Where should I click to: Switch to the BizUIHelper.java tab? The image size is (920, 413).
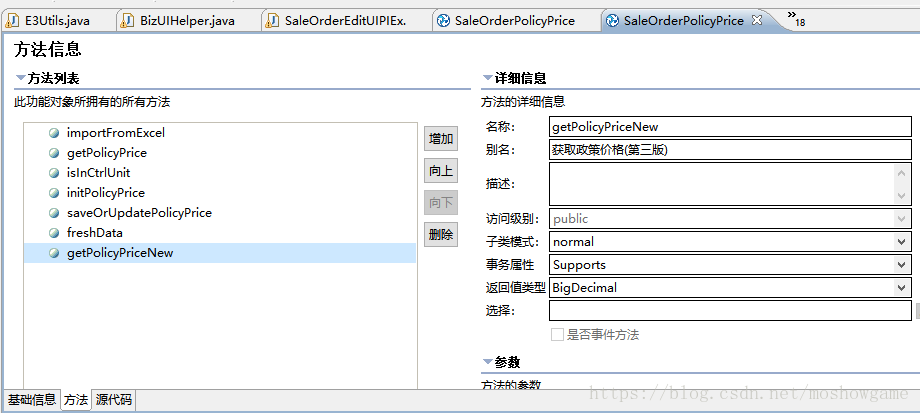coord(187,21)
